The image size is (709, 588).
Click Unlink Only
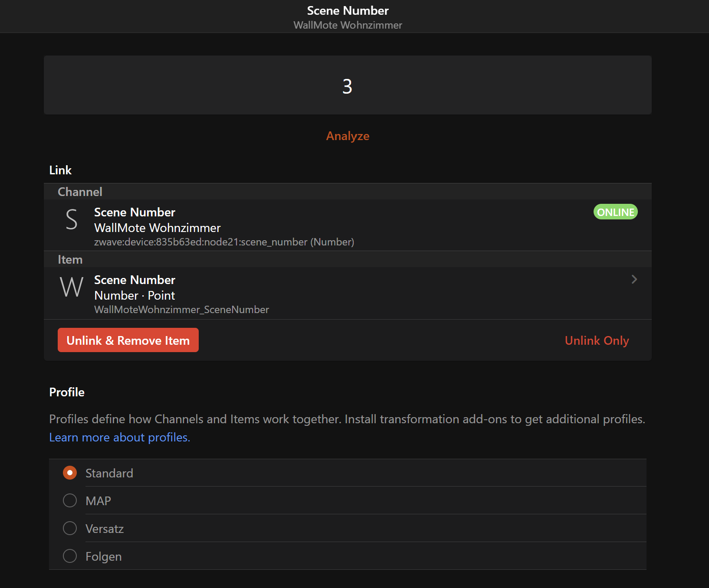point(597,340)
